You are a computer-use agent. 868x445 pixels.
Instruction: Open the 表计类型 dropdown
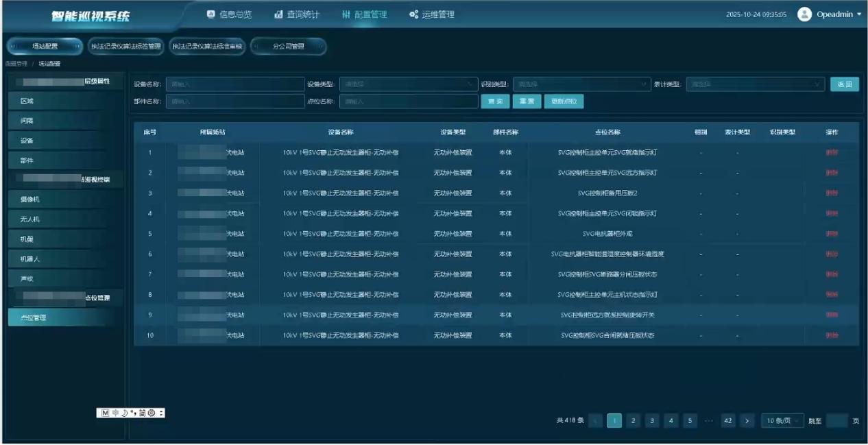tap(755, 84)
